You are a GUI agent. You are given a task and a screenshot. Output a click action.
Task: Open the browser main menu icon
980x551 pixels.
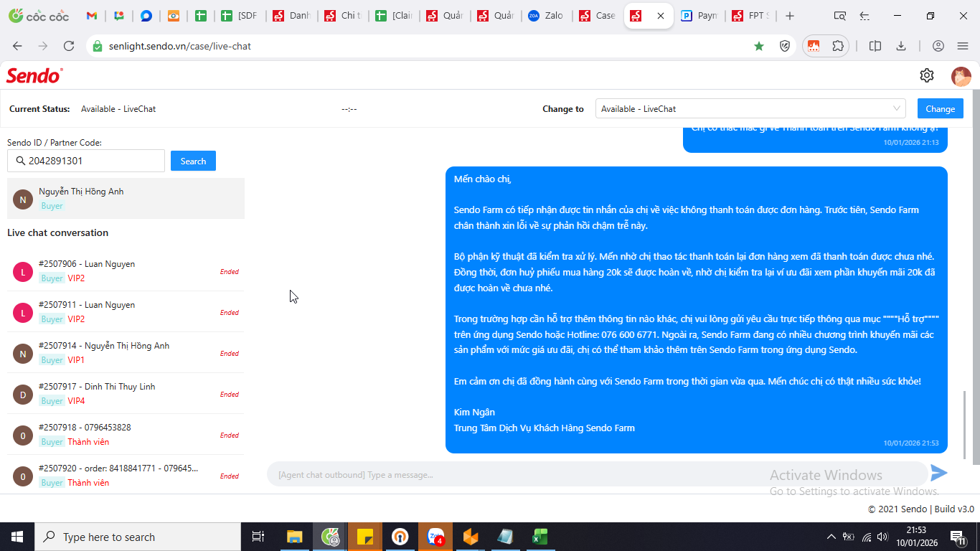963,46
